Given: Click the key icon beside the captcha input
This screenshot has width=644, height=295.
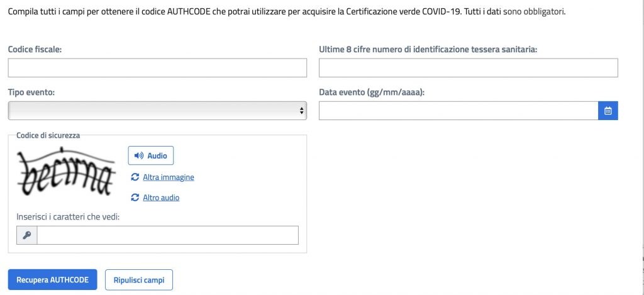Looking at the screenshot, I should click(26, 235).
